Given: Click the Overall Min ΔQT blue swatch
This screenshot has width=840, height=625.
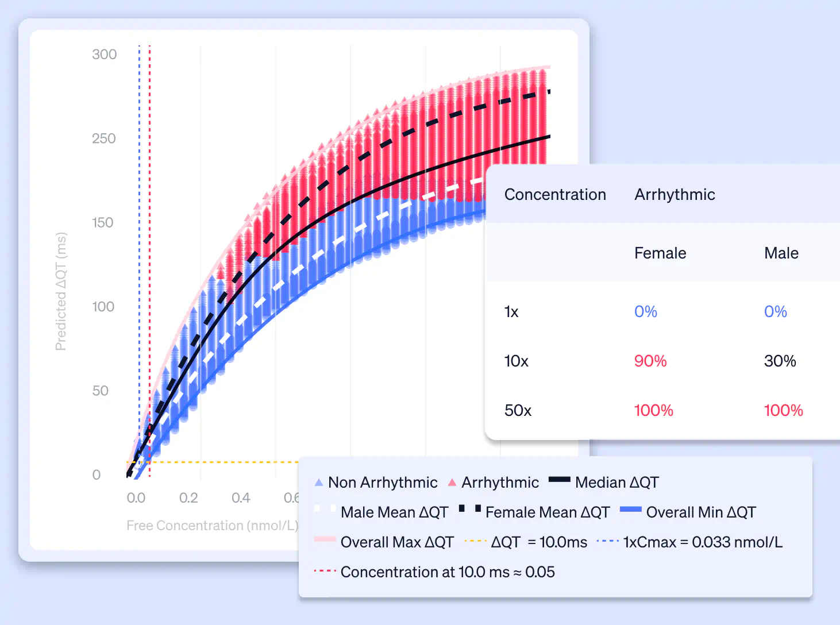Looking at the screenshot, I should click(630, 510).
